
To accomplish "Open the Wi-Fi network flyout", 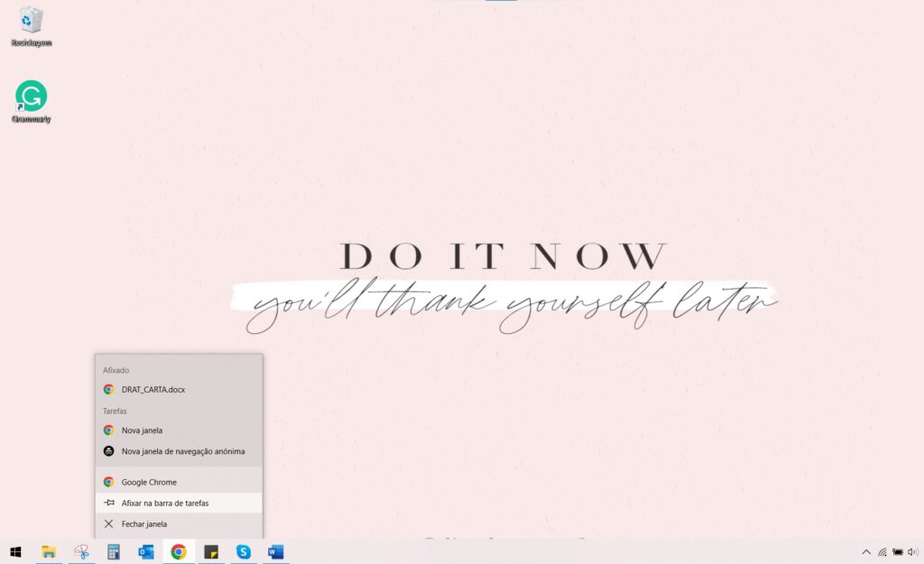I will tap(882, 551).
